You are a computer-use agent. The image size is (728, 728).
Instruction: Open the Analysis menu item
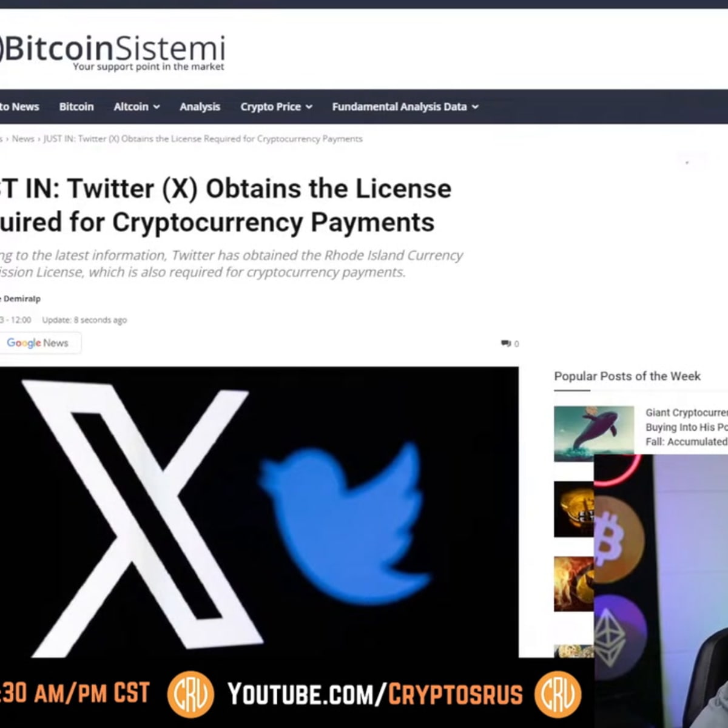(x=200, y=107)
